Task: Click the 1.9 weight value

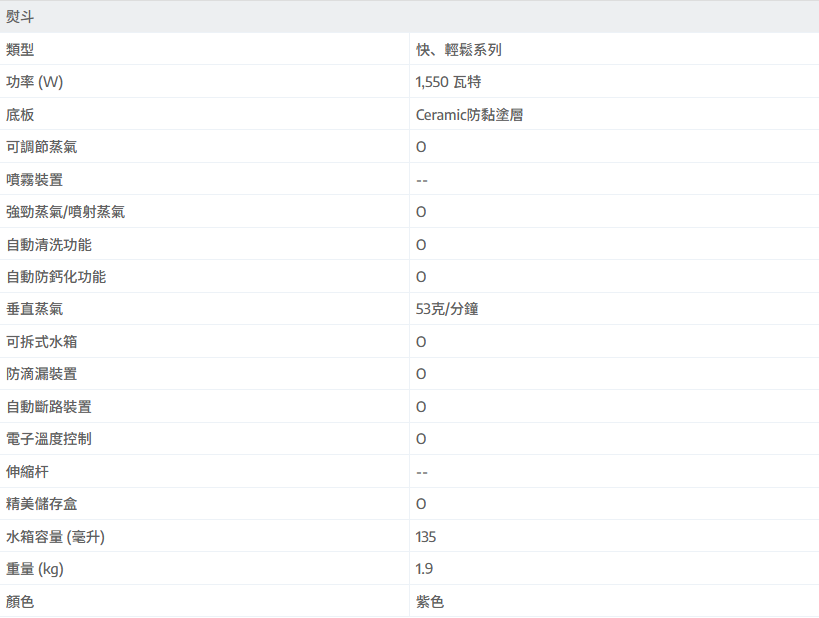Action: coord(424,569)
